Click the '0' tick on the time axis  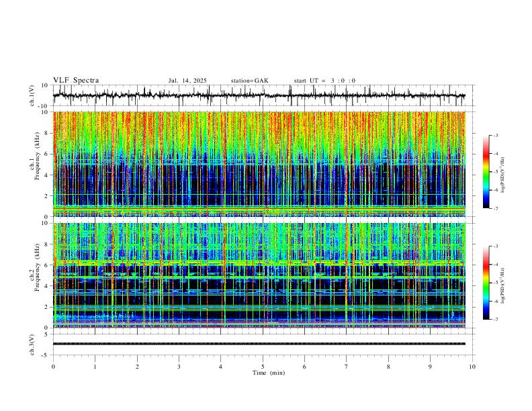(53, 367)
